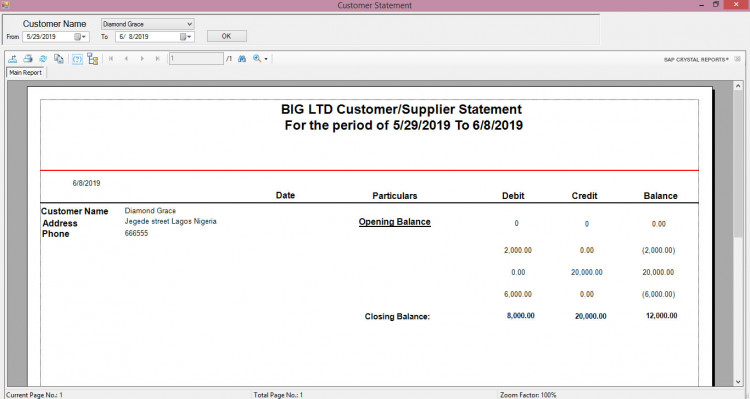
Task: Click the vertical scrollbar down arrow
Action: [x=738, y=381]
